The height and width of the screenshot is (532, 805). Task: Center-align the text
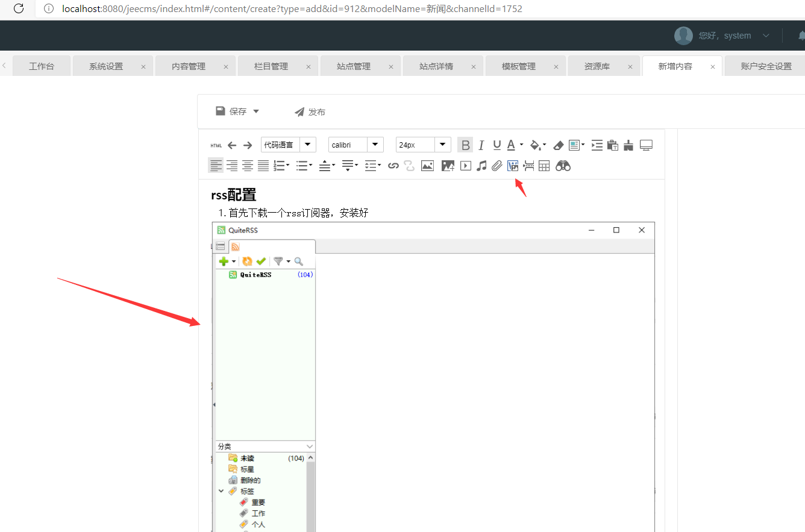247,166
